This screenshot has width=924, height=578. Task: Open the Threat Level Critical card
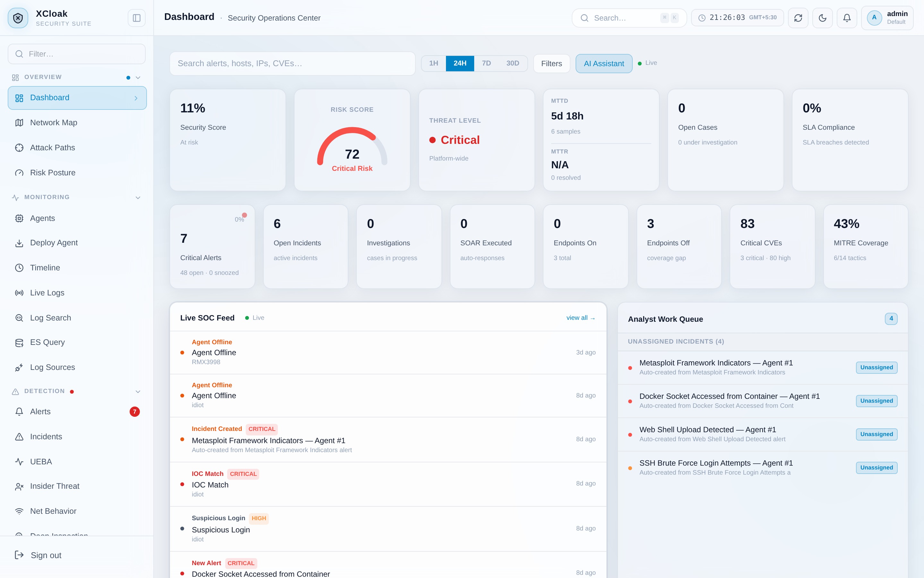coord(476,140)
